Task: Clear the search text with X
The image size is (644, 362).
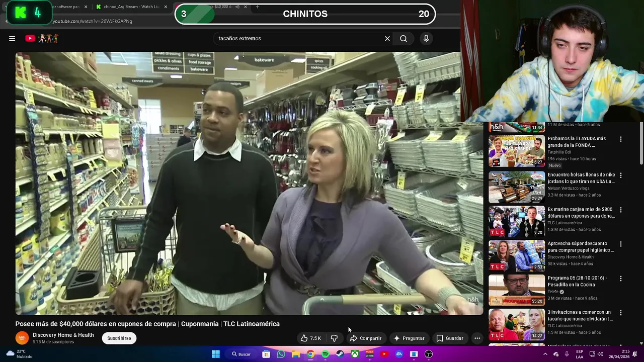Action: click(387, 38)
